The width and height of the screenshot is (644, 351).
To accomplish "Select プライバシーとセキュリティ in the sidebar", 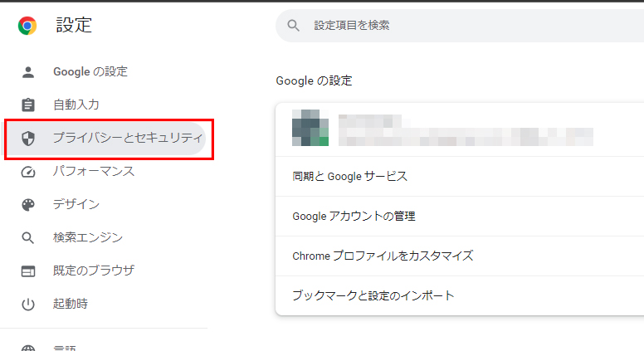I will (105, 139).
